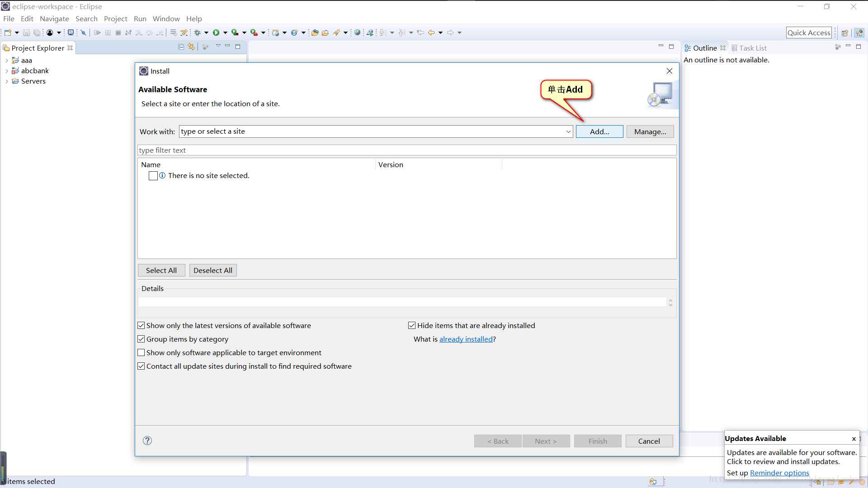Switch to the Task List tab

tap(749, 48)
